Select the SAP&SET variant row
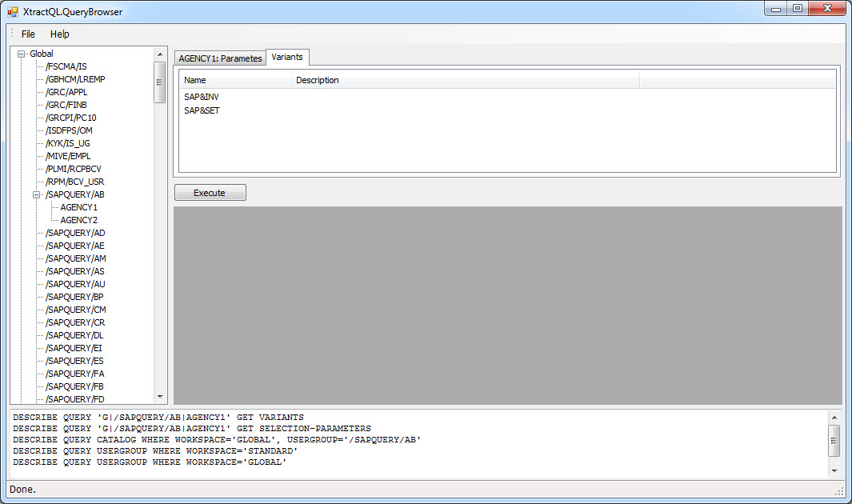The image size is (852, 504). [202, 111]
